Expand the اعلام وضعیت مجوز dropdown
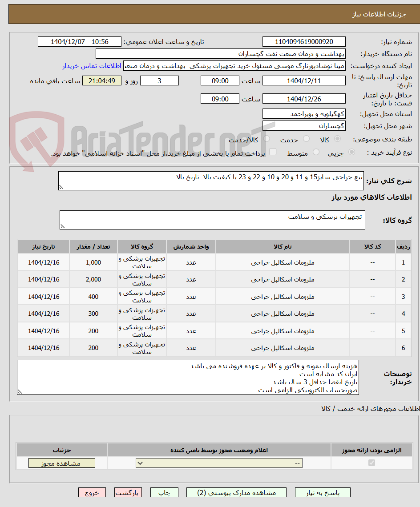 [219, 463]
